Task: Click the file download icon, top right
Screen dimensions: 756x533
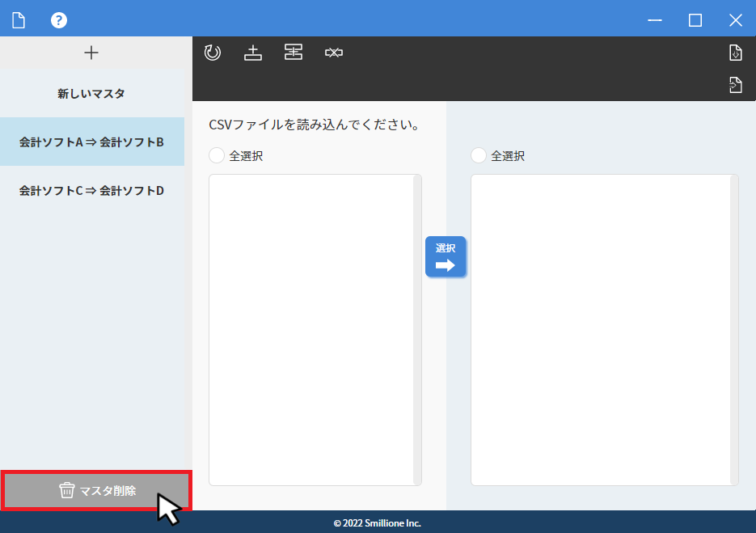Action: (735, 53)
